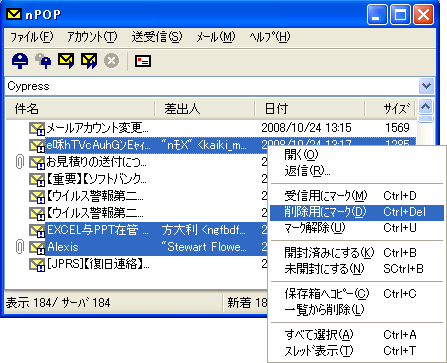Image resolution: width=447 pixels, height=363 pixels.
Task: Open the 送受信(S) menu
Action: (x=157, y=37)
